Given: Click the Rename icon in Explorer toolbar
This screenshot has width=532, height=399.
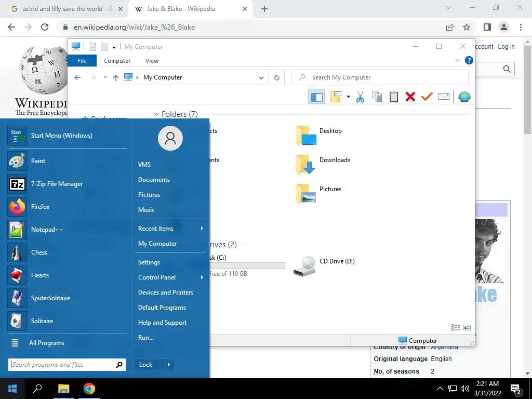Looking at the screenshot, I should pyautogui.click(x=444, y=97).
